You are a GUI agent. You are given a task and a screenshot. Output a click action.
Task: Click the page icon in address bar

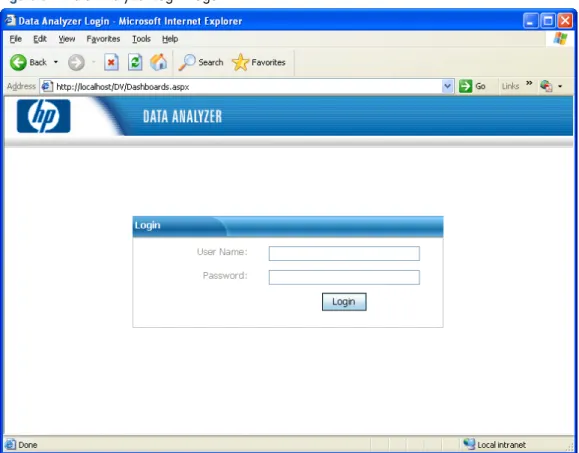click(x=47, y=86)
